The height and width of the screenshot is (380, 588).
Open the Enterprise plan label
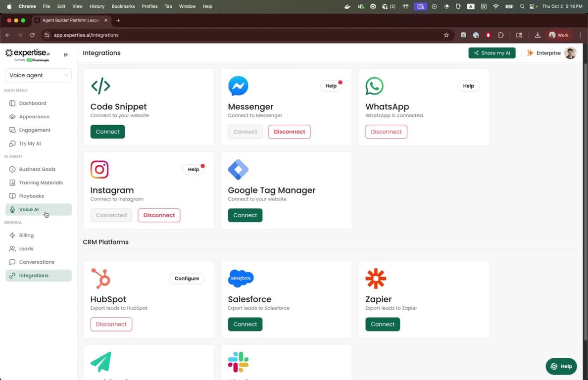point(544,53)
